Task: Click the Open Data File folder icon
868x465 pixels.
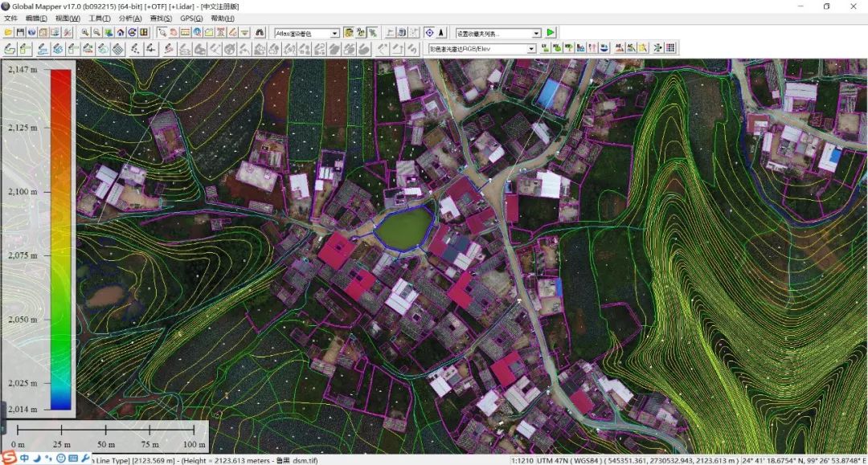Action: [9, 33]
